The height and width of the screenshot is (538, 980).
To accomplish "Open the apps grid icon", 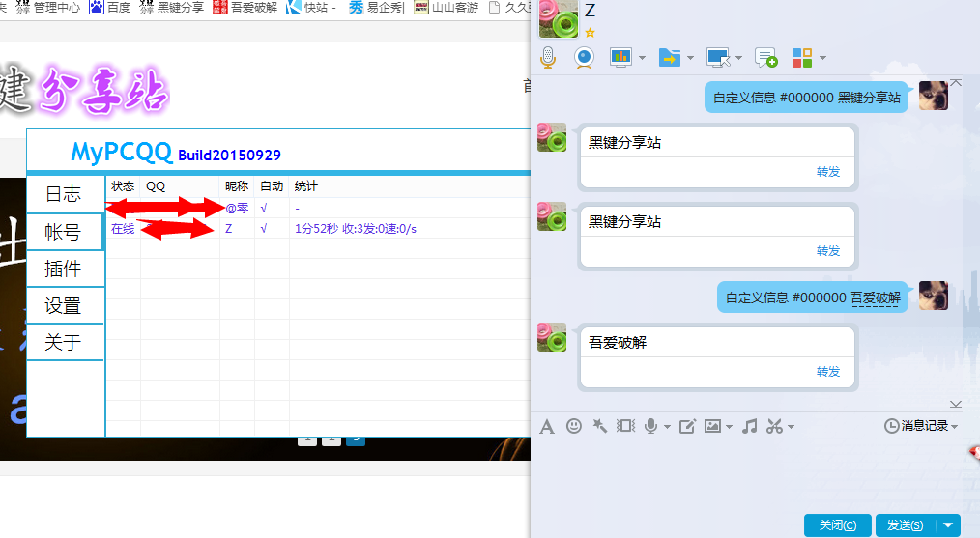I will click(x=802, y=58).
